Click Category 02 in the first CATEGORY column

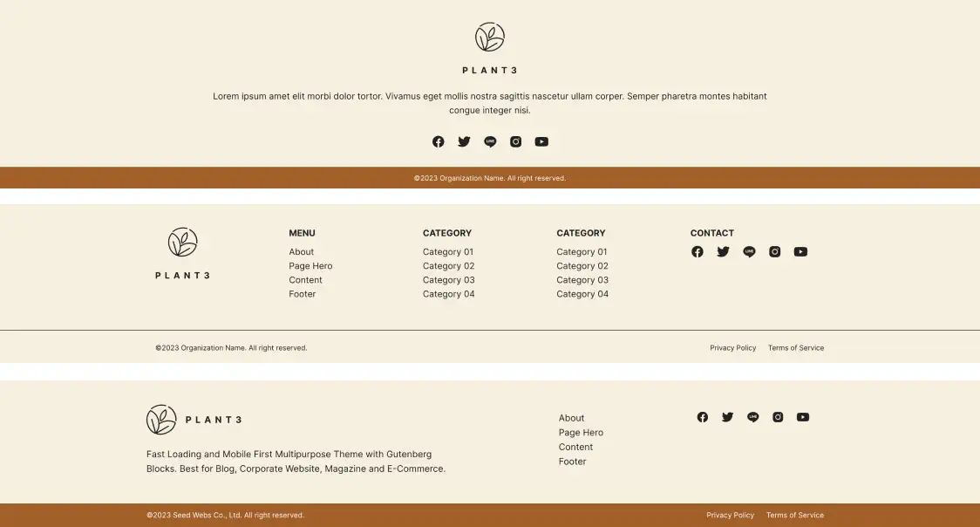[448, 266]
